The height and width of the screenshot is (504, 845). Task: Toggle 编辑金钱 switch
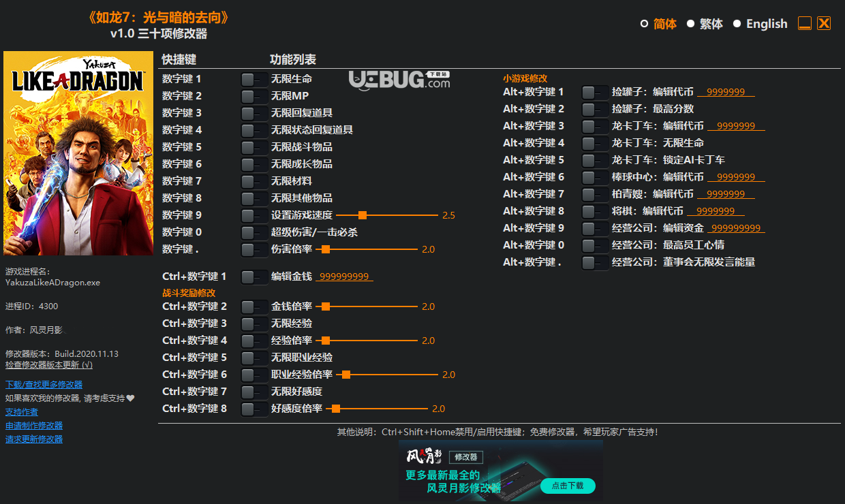(x=254, y=277)
